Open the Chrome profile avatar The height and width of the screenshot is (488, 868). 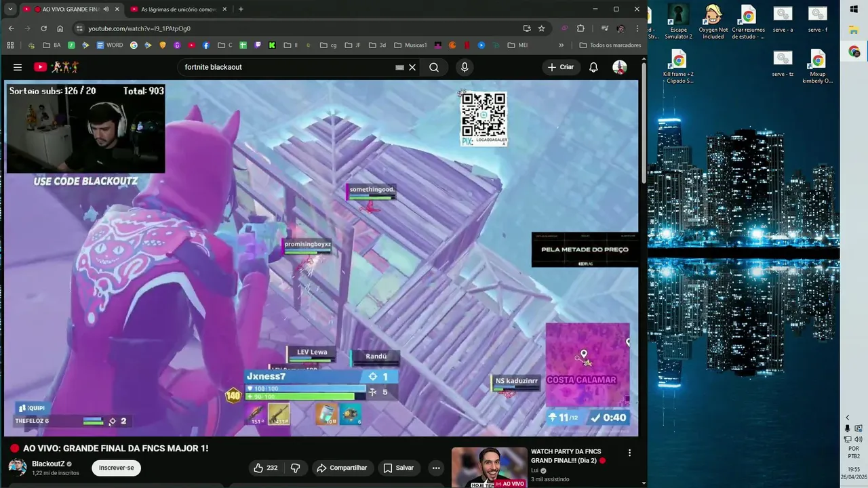(x=620, y=28)
